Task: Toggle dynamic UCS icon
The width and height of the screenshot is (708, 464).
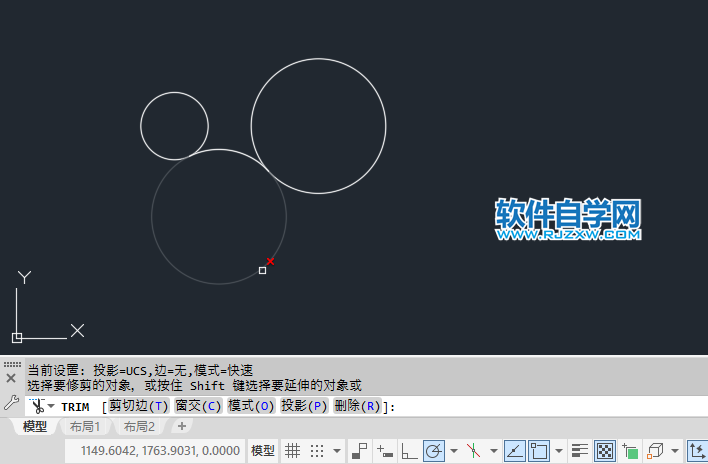Action: [697, 450]
